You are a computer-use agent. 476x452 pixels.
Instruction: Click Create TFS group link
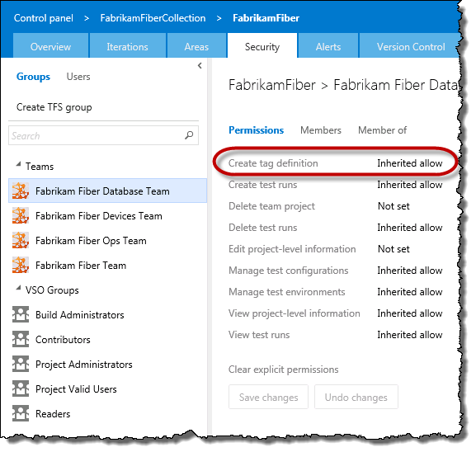(x=54, y=107)
